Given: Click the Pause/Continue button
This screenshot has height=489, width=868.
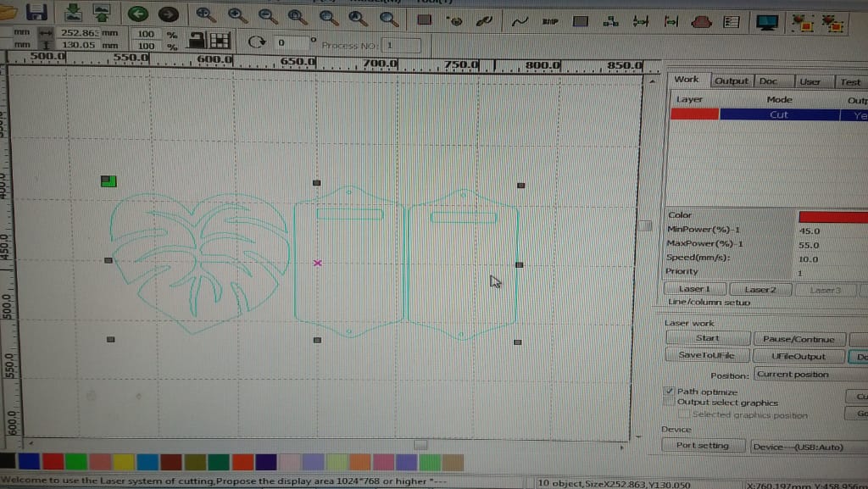Looking at the screenshot, I should click(798, 339).
